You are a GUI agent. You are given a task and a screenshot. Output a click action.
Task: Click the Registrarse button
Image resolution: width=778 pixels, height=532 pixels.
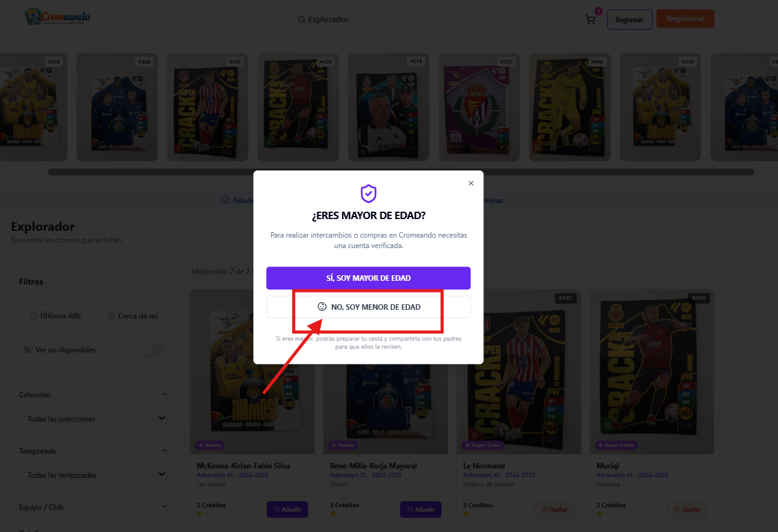685,19
